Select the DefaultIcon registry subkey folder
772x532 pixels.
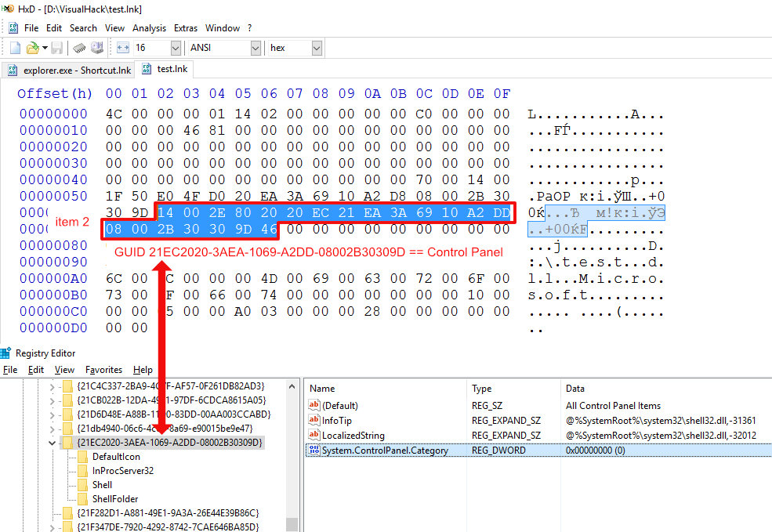coord(115,456)
